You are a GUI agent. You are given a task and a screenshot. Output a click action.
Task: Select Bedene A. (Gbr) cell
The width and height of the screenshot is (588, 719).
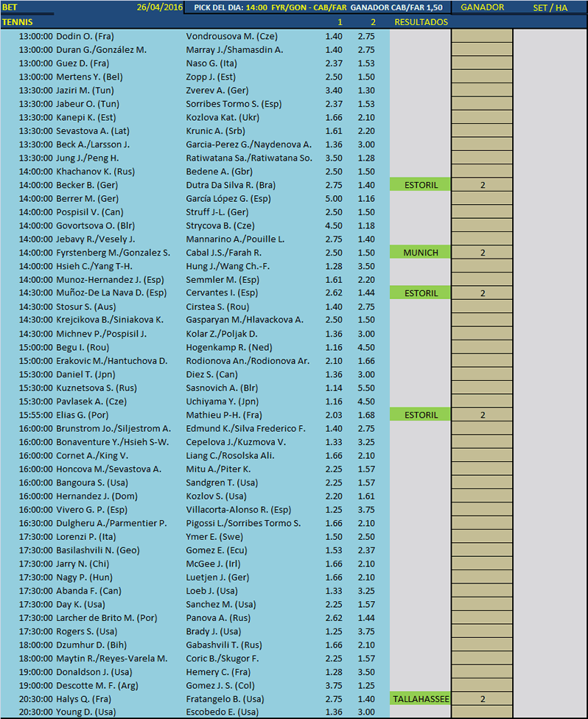(x=220, y=172)
